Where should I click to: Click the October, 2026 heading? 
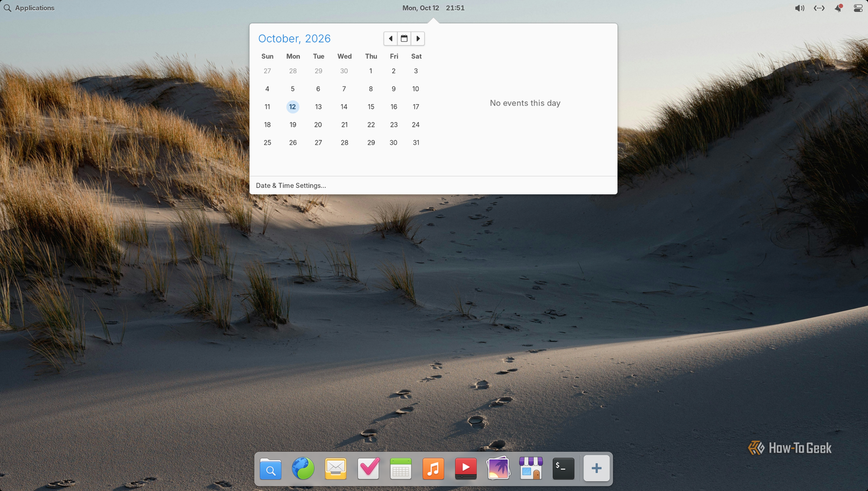294,38
